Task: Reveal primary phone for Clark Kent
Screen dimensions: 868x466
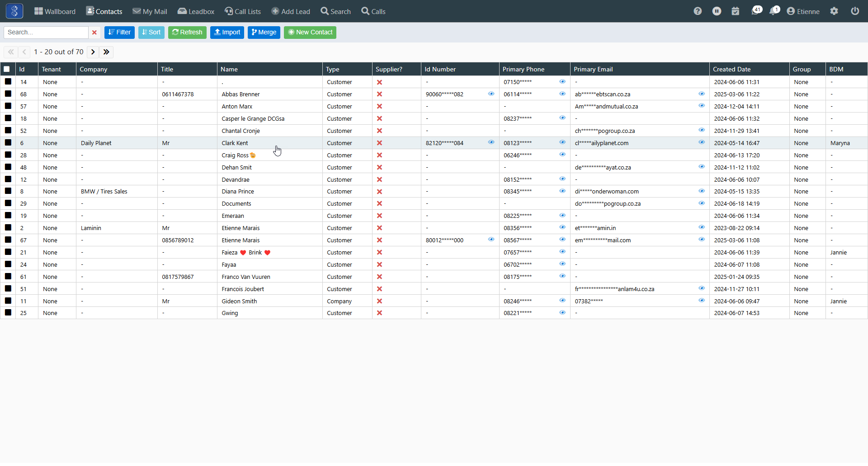Action: click(562, 142)
